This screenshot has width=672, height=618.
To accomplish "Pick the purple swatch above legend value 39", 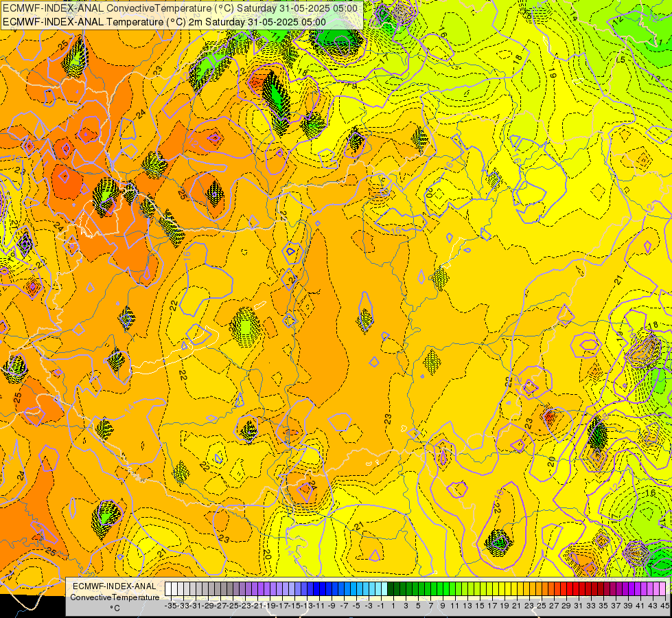I will (x=625, y=589).
